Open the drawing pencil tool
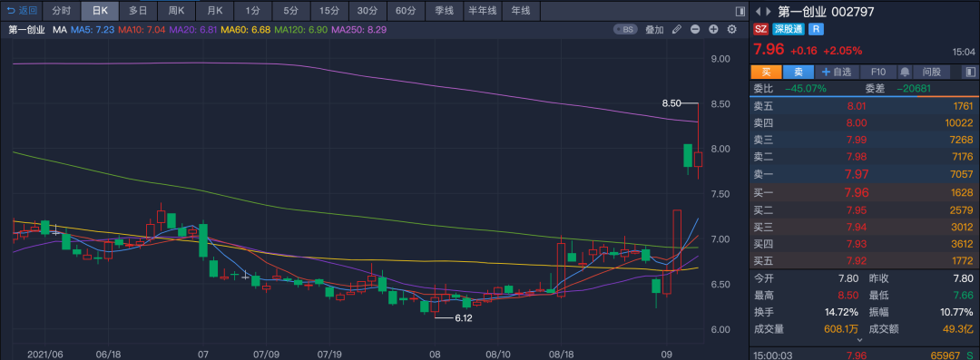Screen dimensions: 980x360 [676, 29]
